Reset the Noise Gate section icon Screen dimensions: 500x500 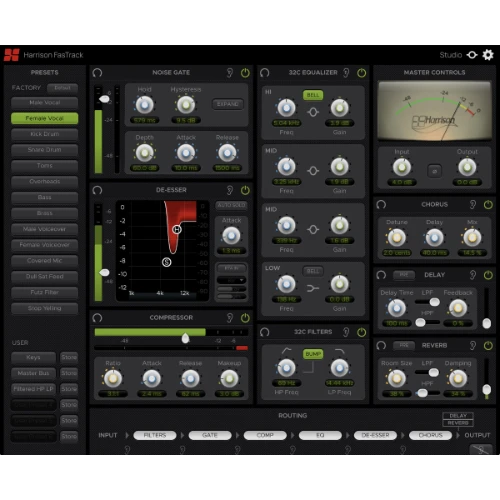pyautogui.click(x=97, y=73)
